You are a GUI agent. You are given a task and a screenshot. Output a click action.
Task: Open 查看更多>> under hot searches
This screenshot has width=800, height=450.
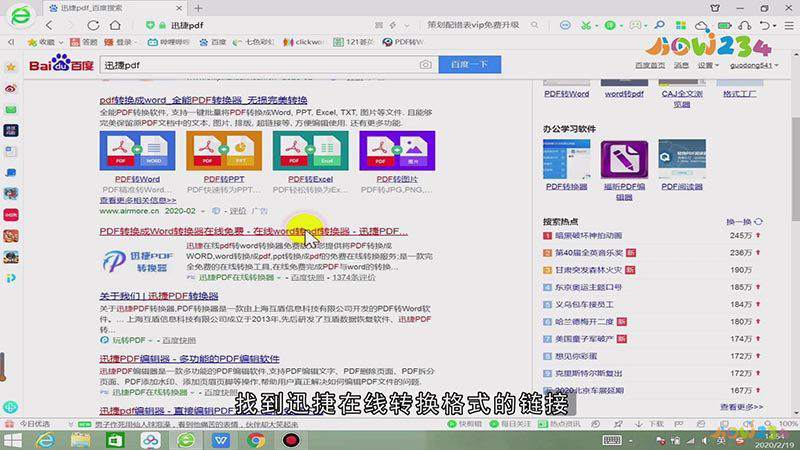[741, 407]
